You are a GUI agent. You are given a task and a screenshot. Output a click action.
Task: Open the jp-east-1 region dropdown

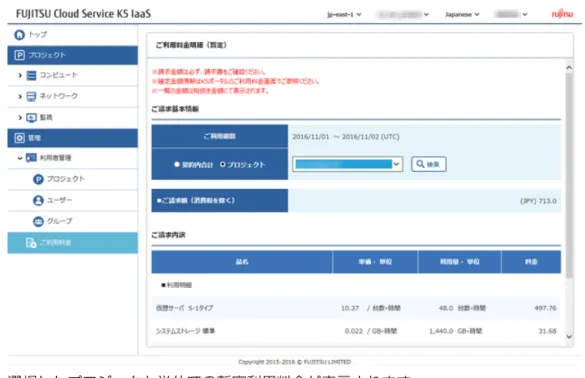(x=344, y=15)
